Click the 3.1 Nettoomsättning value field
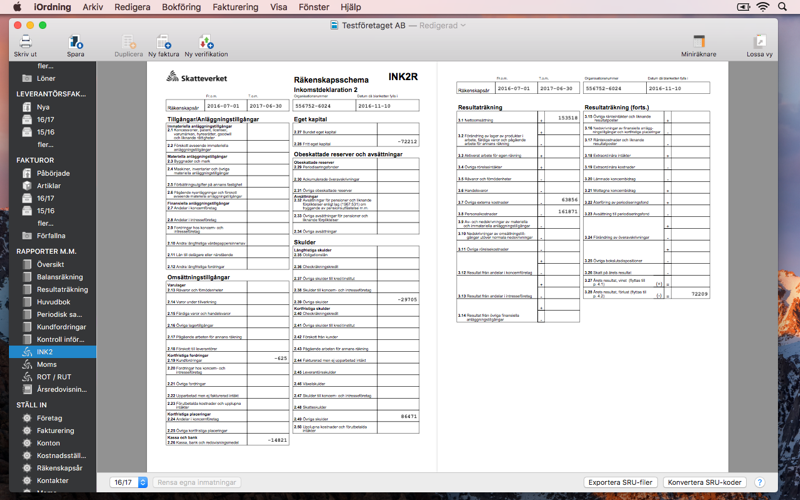This screenshot has height=500, width=800. [x=562, y=117]
